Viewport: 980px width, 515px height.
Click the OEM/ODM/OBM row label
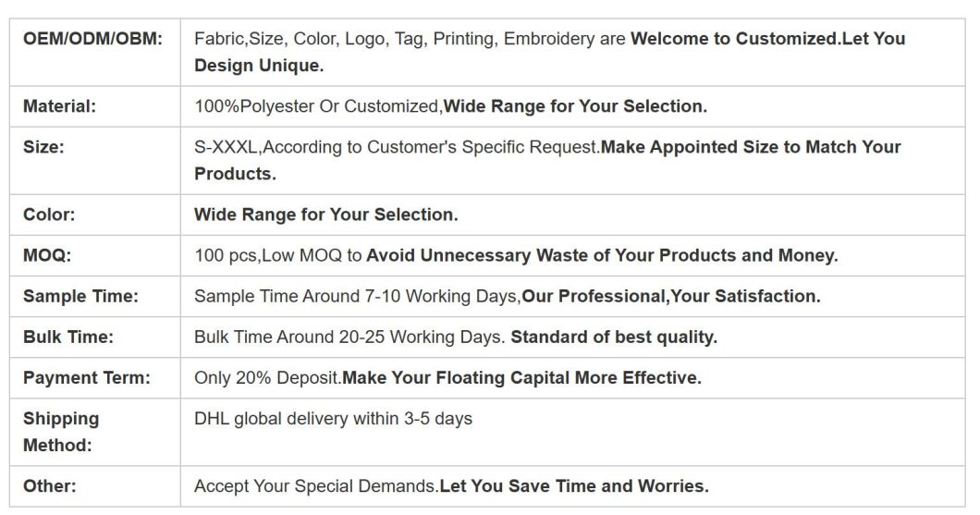(x=92, y=39)
